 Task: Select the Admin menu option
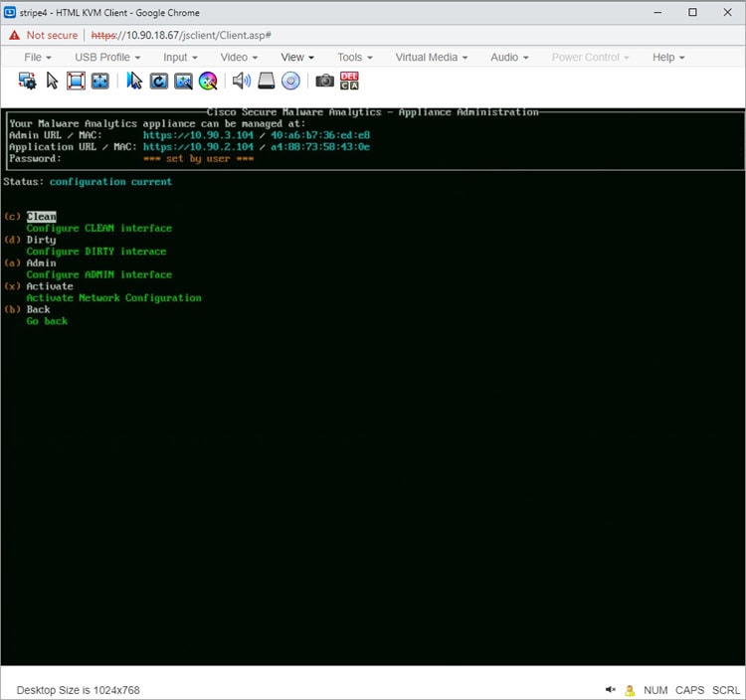pos(41,262)
